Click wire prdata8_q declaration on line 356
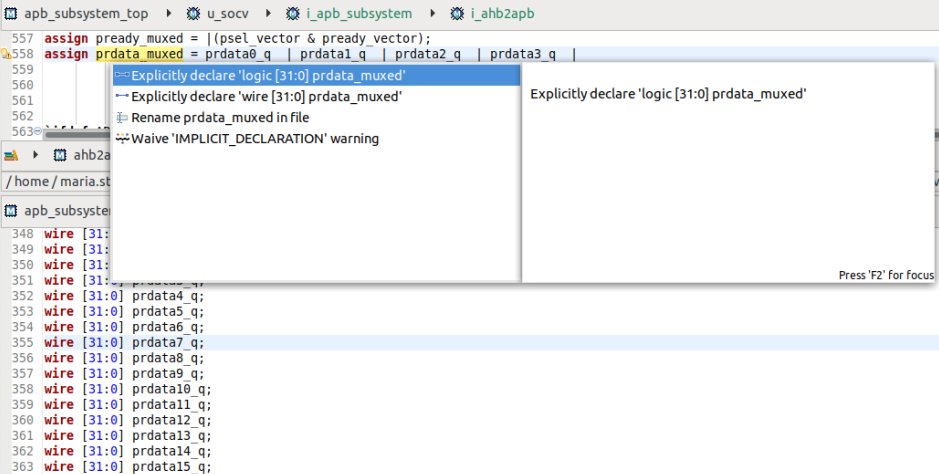This screenshot has width=939, height=474. 124,358
